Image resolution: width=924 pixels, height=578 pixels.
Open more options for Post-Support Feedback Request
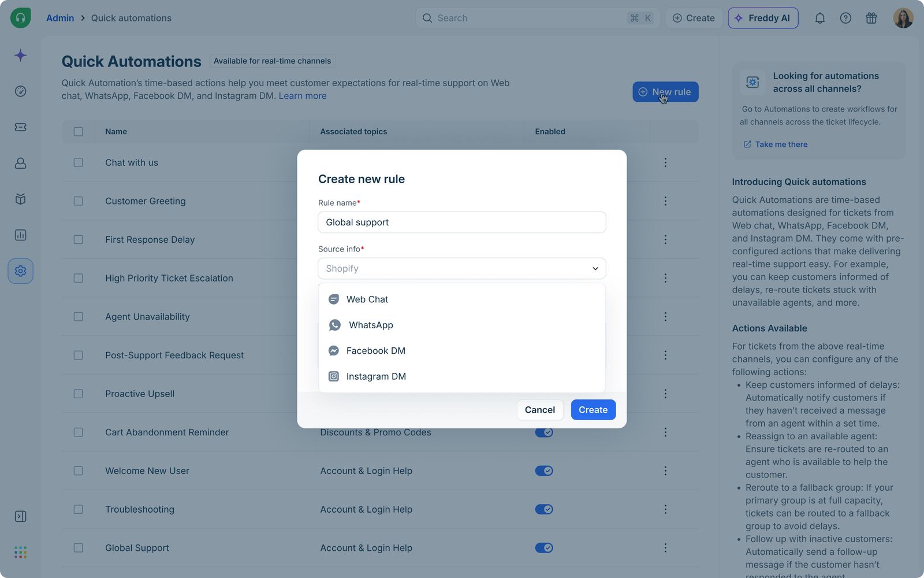click(665, 355)
